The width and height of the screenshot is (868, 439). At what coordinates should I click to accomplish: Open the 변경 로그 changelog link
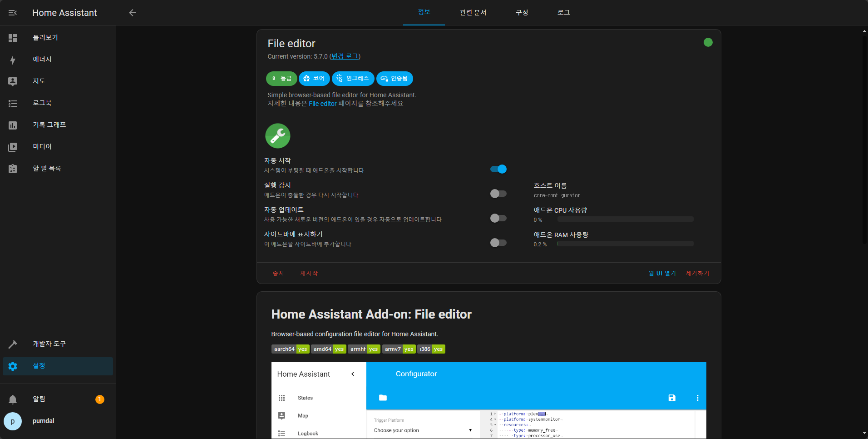[x=345, y=56]
